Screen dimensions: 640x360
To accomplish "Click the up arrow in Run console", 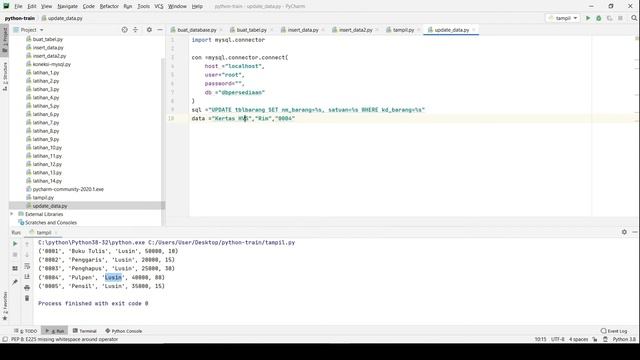I will tap(27, 244).
